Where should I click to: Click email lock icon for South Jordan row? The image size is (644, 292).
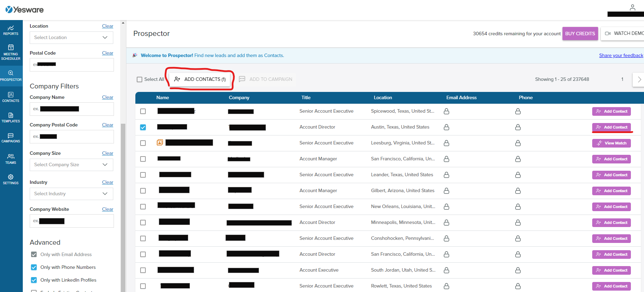click(446, 270)
